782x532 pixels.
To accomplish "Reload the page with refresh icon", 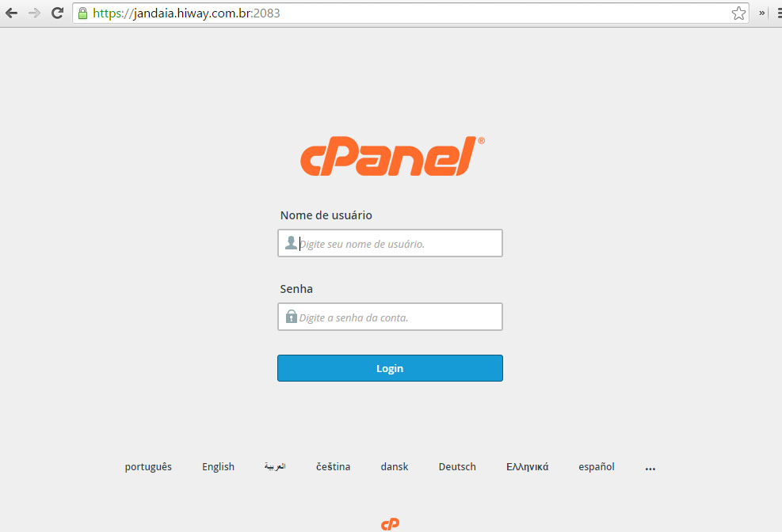I will 57,13.
